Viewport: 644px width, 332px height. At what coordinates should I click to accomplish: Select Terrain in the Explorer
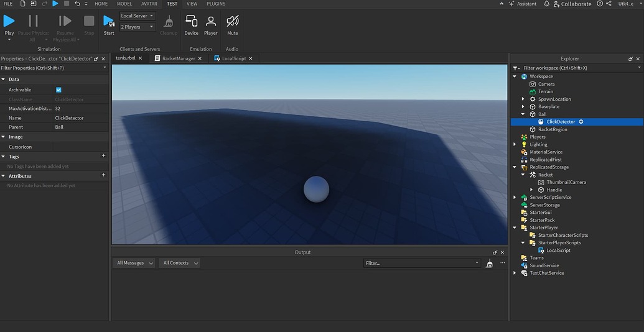pos(546,91)
